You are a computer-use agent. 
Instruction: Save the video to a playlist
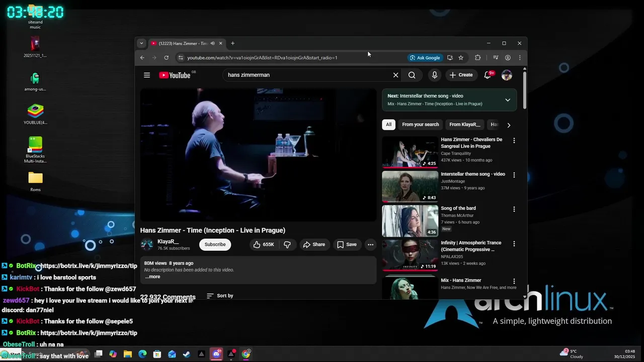tap(347, 244)
